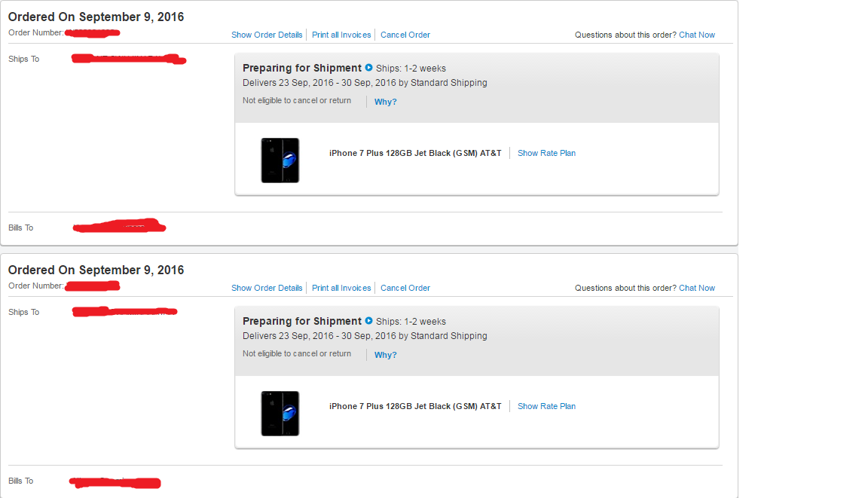Start Chat Now for the second order
The width and height of the screenshot is (868, 498).
coord(697,288)
